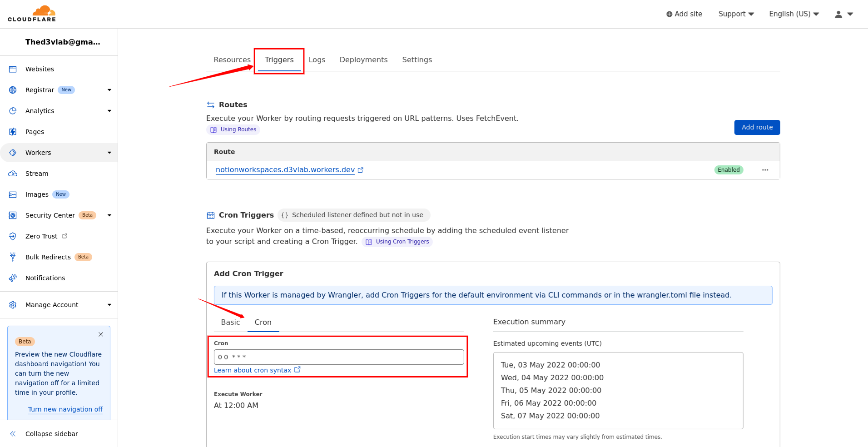Click Learn about cron syntax link
Viewport: 868px width, 447px height.
point(253,370)
